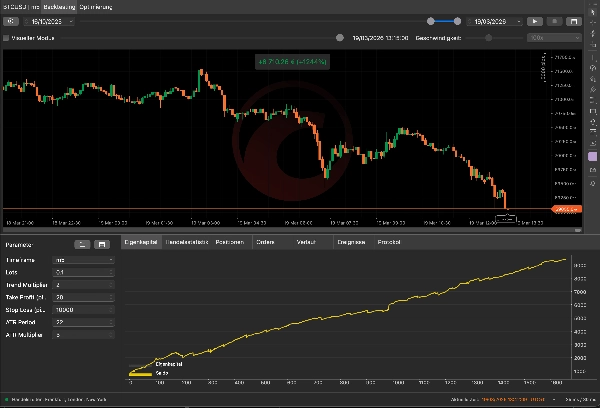Click the trading sessions text in status bar
The image size is (600, 408).
(x=59, y=400)
